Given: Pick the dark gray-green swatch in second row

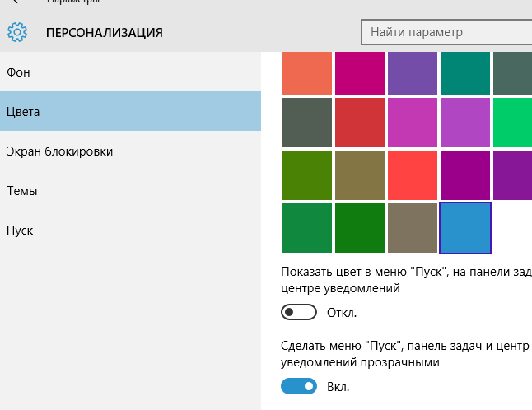Looking at the screenshot, I should tap(307, 123).
